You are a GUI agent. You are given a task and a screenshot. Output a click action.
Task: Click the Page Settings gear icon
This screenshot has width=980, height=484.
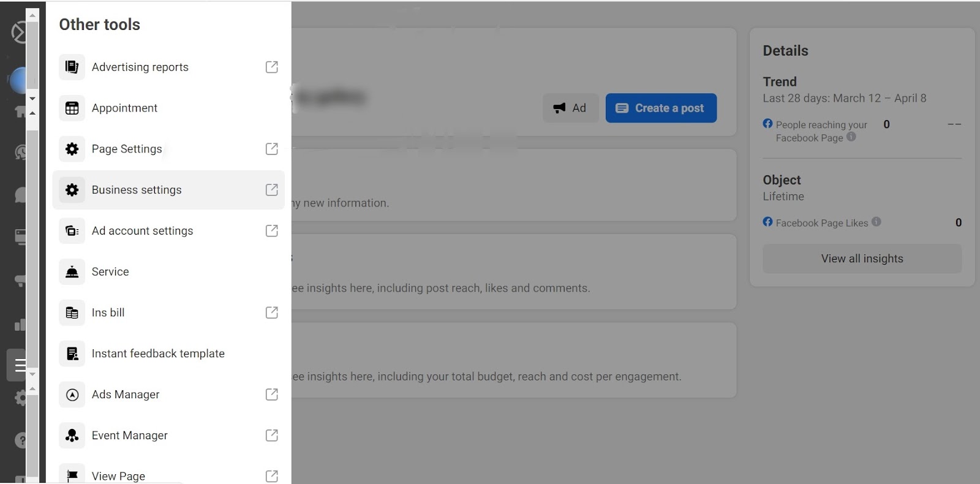(72, 149)
